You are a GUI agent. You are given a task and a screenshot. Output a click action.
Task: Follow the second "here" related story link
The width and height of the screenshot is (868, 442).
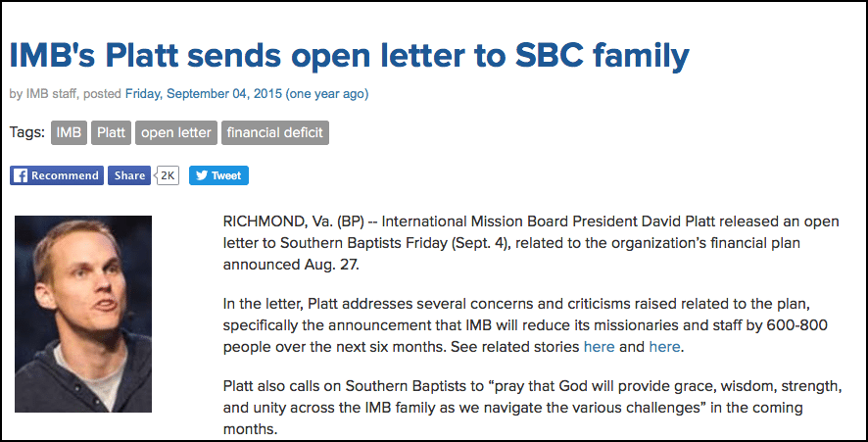663,347
